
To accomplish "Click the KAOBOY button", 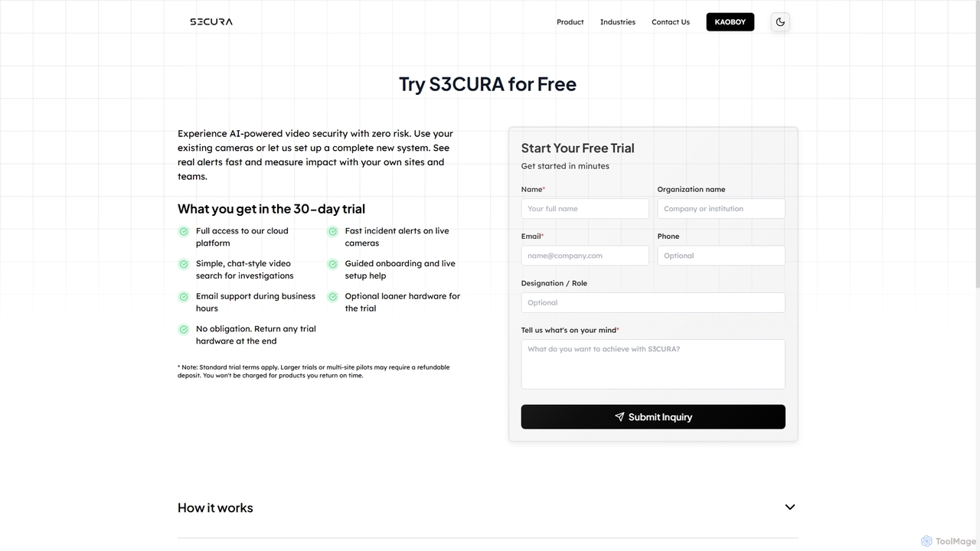I will (730, 22).
